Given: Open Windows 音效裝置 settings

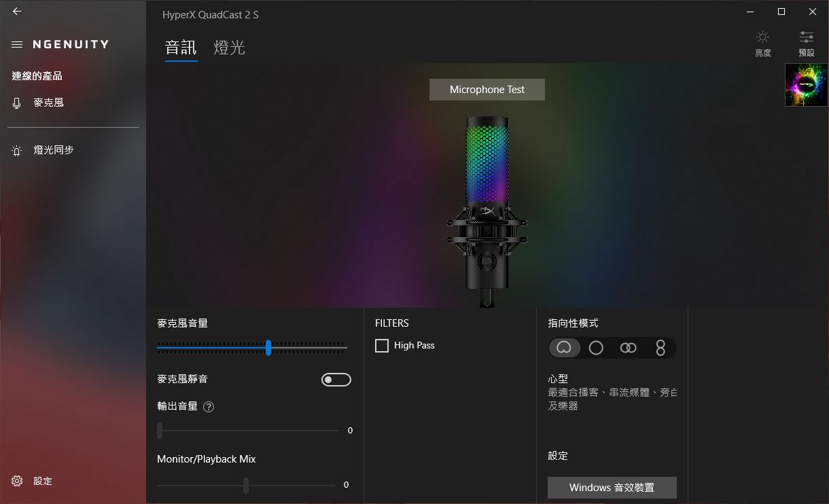Looking at the screenshot, I should click(612, 488).
